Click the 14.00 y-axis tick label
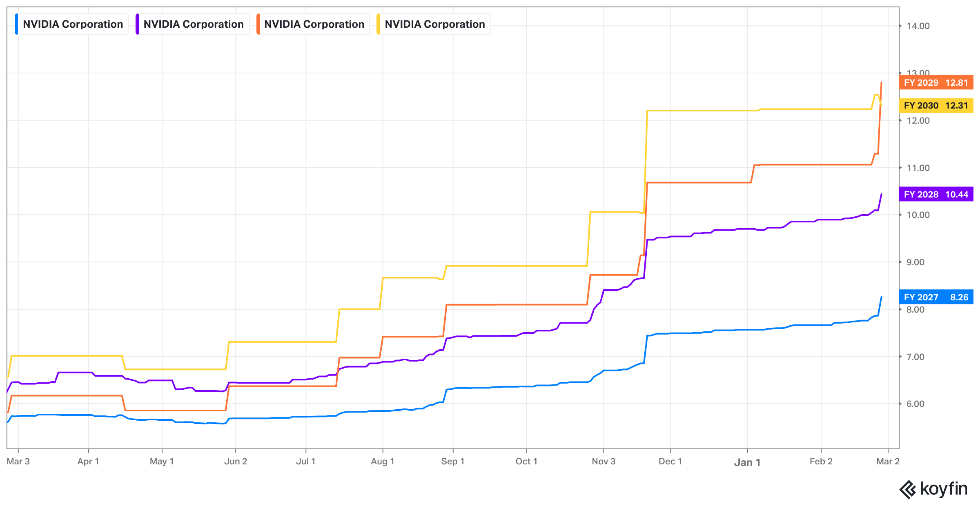 918,26
